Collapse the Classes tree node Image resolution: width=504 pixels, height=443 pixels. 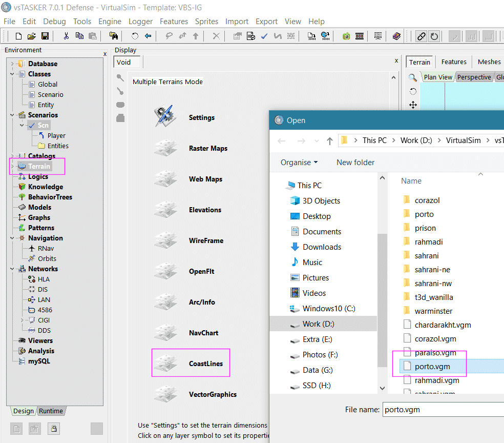(12, 74)
